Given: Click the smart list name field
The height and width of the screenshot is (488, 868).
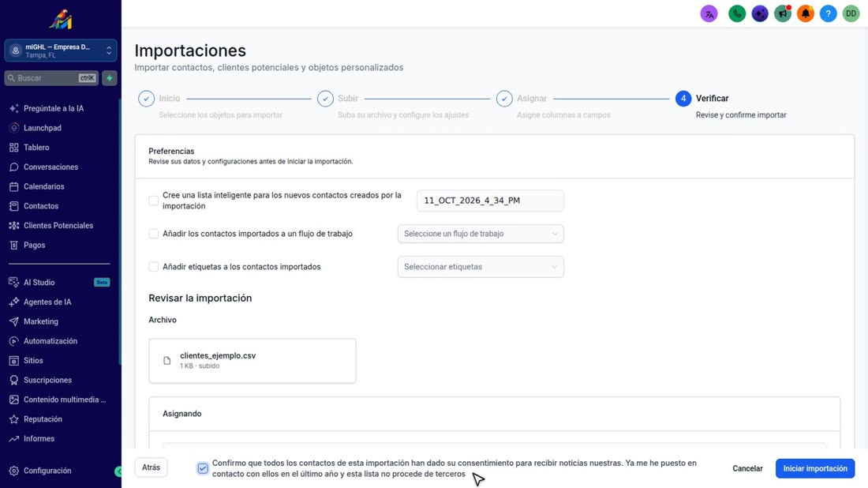Looking at the screenshot, I should coord(490,201).
